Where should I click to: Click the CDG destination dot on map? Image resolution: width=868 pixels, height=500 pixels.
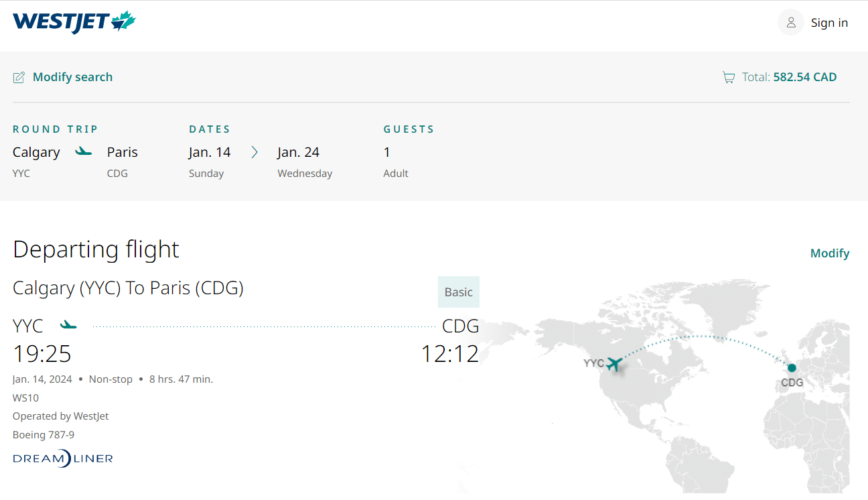pyautogui.click(x=792, y=367)
